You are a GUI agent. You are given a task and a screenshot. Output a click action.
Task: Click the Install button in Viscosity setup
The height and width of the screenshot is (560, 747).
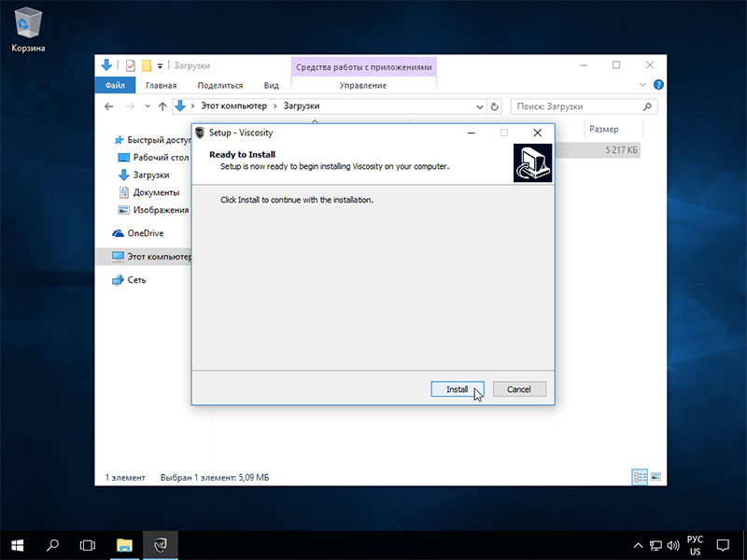pos(458,389)
